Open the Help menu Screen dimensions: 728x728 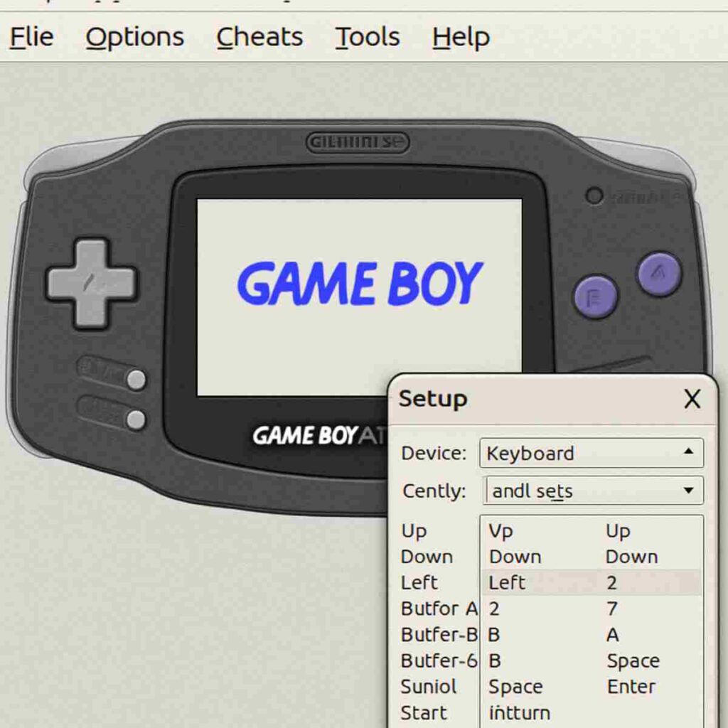click(461, 37)
